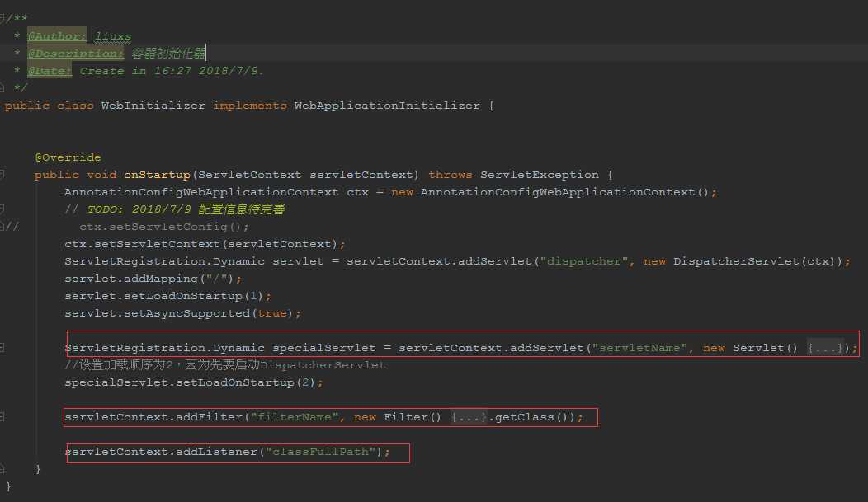Click the comment 设置加载顺序为2 about DispatcherServlet
Screen dimensions: 868x502
[x=224, y=365]
